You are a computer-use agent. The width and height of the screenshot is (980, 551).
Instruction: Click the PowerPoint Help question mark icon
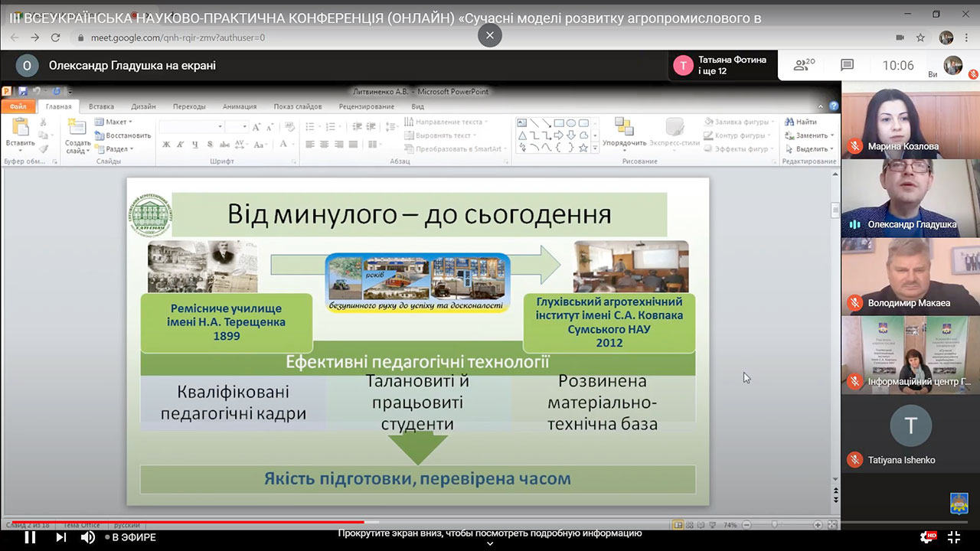pyautogui.click(x=834, y=106)
